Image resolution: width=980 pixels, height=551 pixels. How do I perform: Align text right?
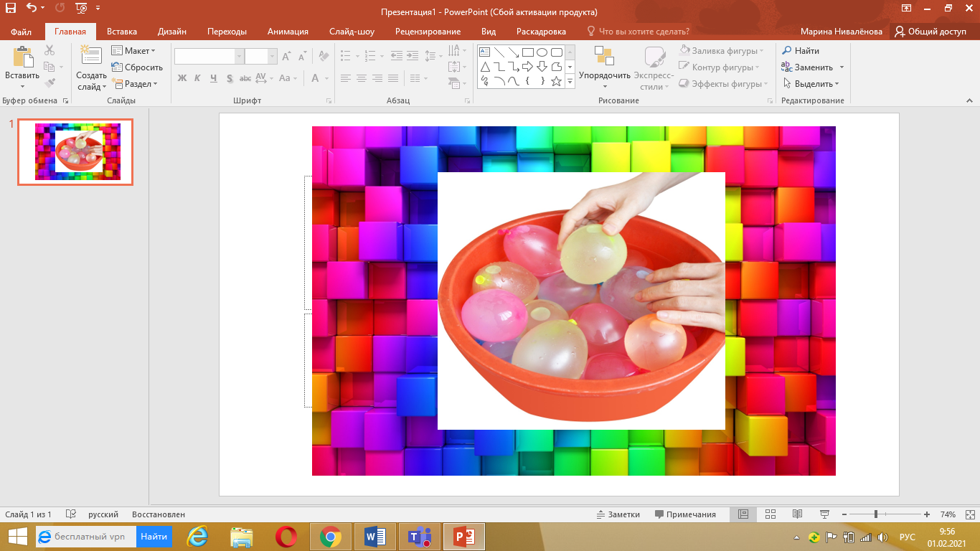click(x=377, y=78)
